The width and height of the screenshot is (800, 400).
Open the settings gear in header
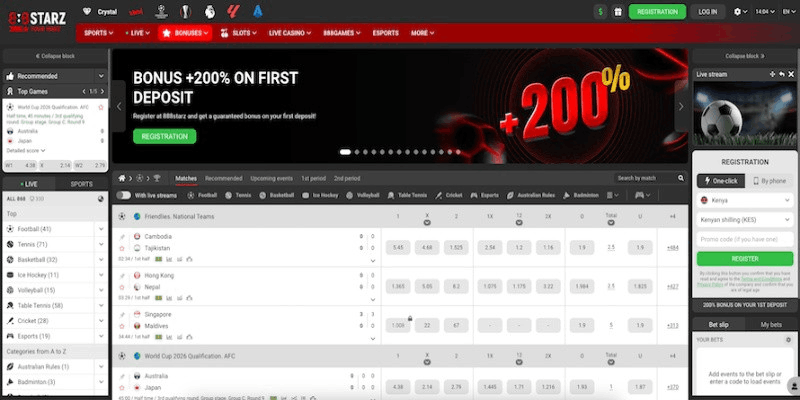click(739, 12)
